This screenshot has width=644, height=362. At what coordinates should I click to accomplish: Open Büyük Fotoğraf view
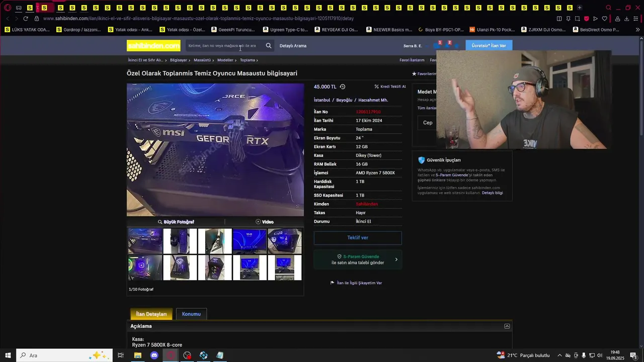pos(176,222)
